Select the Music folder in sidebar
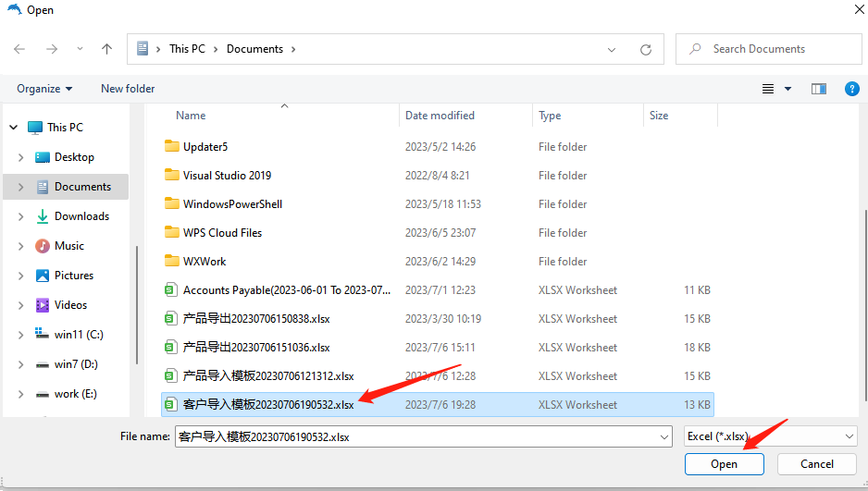Screen dimensions: 868x491 [69, 246]
